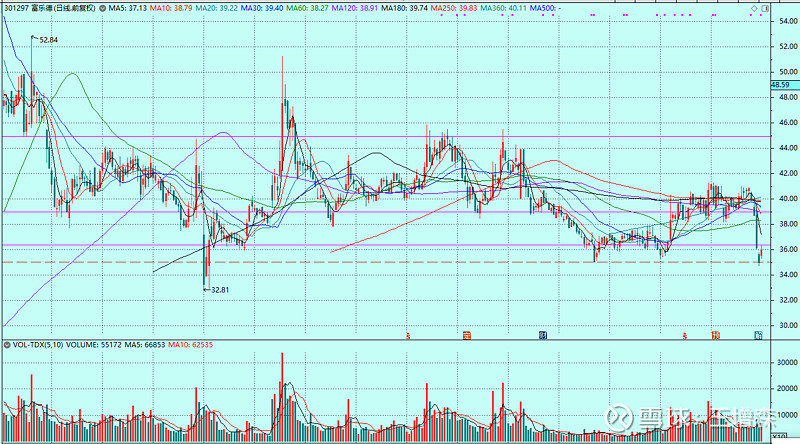The height and width of the screenshot is (444, 800).
Task: Click the 52.84 high price annotation
Action: coord(48,40)
